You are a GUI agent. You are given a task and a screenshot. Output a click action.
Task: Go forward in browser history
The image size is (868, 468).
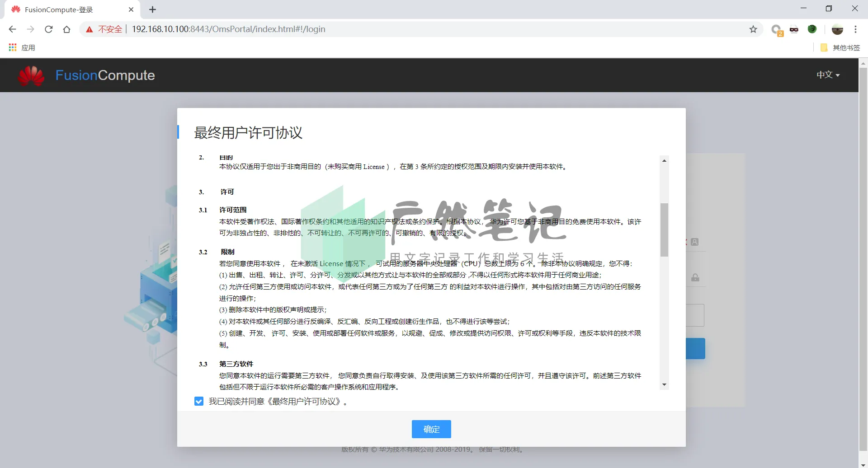click(30, 29)
